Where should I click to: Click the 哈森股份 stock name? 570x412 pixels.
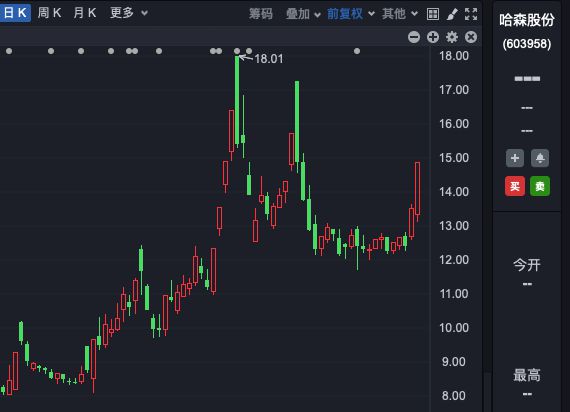(527, 20)
